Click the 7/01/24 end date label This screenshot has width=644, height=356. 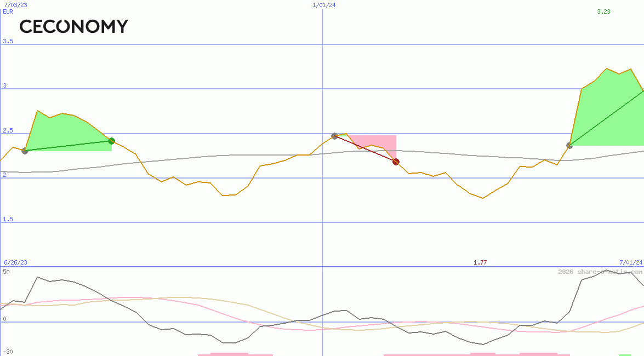[631, 262]
